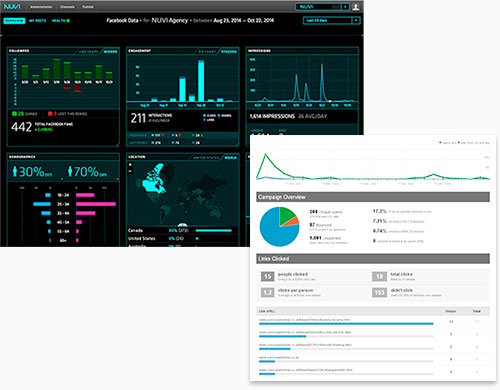
Task: Select Mirror view in Followers panel
Action: [x=110, y=51]
